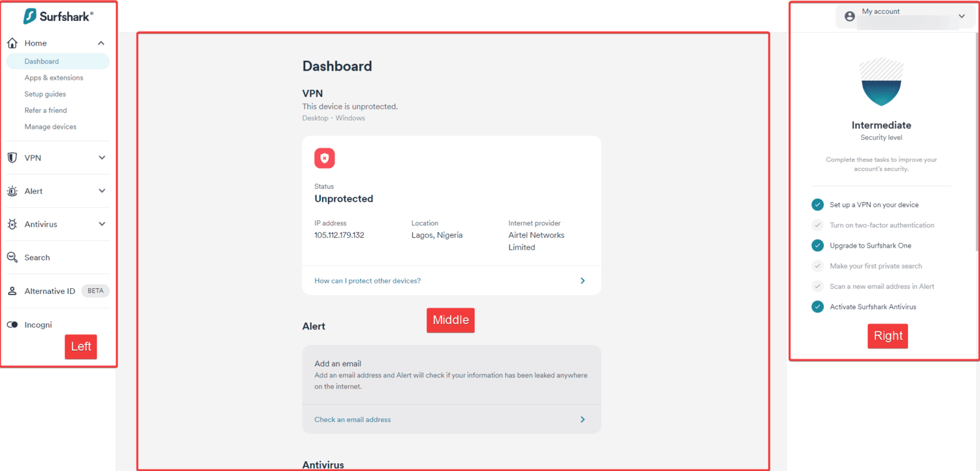Check the 'Scan a new email address' circle

pos(817,286)
